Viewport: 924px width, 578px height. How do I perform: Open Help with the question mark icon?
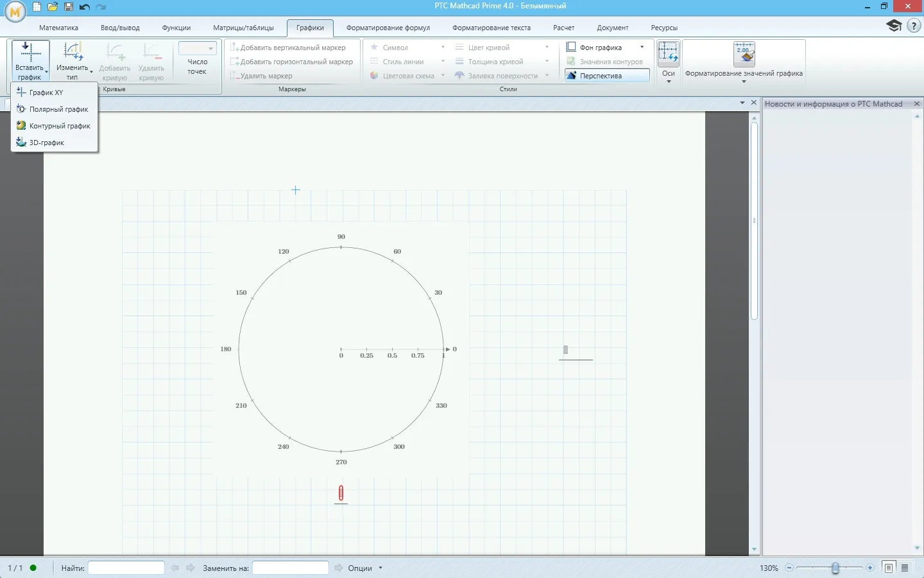click(914, 26)
